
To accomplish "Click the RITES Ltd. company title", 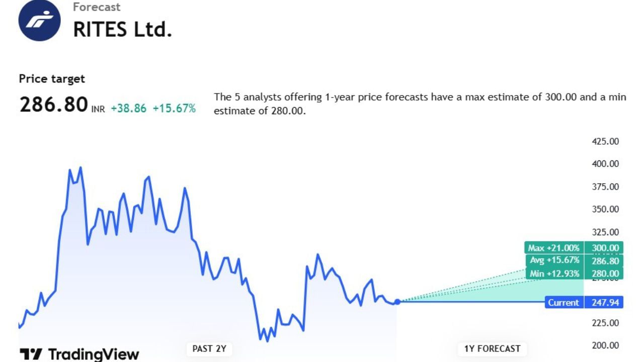I will pyautogui.click(x=122, y=30).
